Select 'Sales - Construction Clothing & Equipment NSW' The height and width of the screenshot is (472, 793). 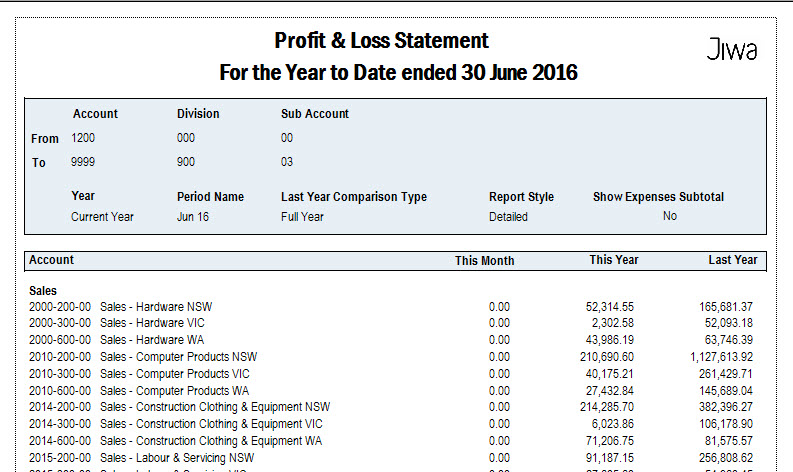(391, 407)
